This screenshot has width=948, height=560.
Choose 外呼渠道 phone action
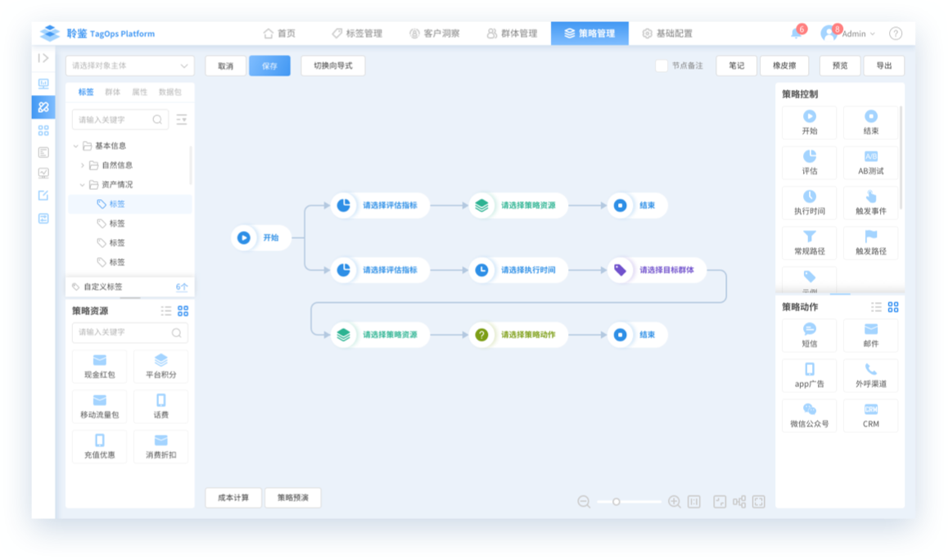[870, 376]
